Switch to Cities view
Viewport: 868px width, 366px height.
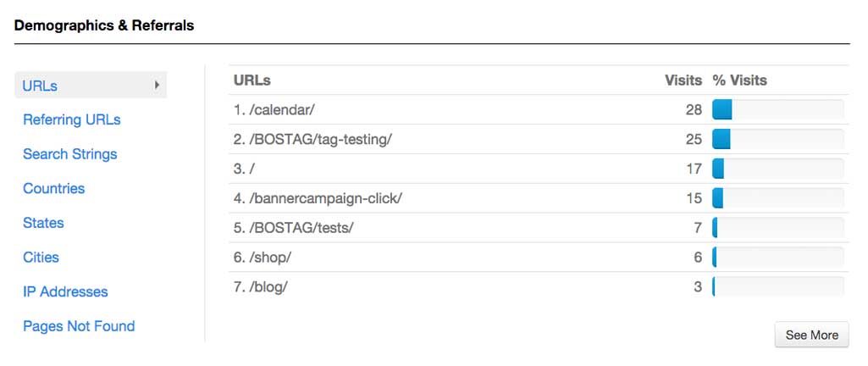point(41,257)
